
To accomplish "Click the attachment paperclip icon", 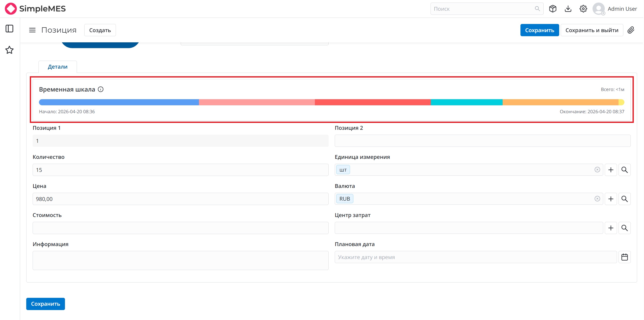I will (x=631, y=30).
